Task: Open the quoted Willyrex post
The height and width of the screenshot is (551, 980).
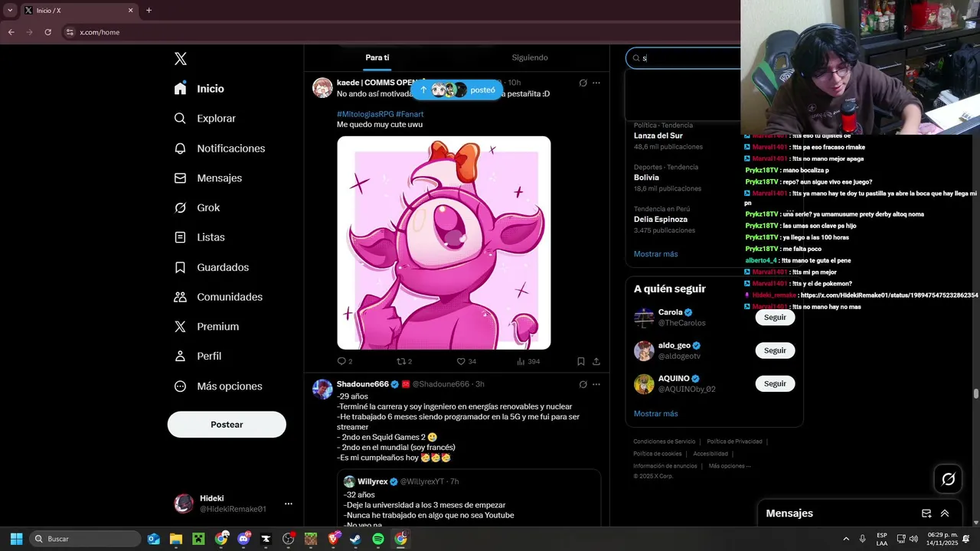Action: coord(469,499)
